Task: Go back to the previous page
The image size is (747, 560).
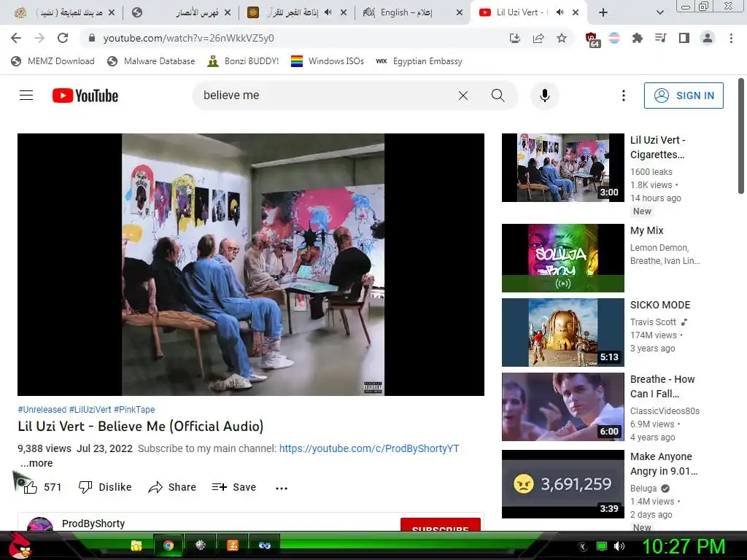Action: point(16,38)
